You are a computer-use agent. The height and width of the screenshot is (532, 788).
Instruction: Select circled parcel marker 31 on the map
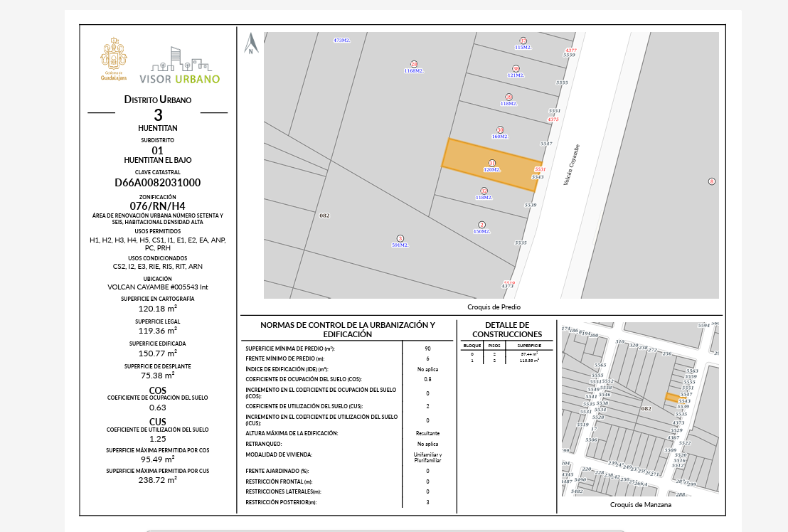click(x=492, y=164)
